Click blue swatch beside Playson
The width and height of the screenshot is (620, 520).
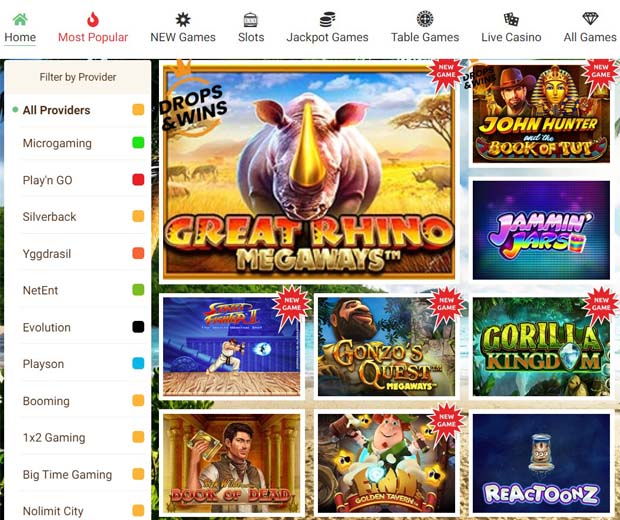pos(138,363)
